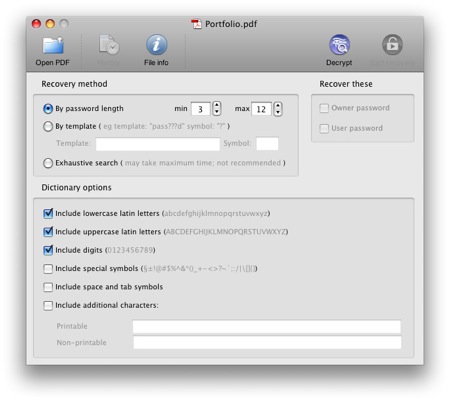Focus the Printable characters input field
This screenshot has height=401, width=450.
[x=267, y=327]
